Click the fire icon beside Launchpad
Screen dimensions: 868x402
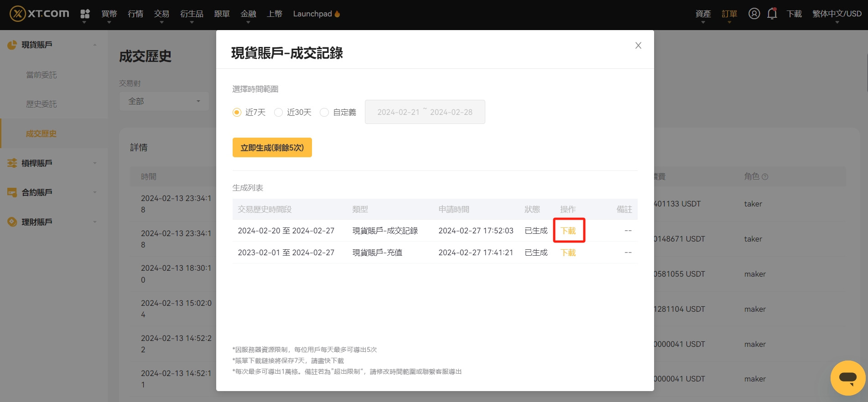[x=338, y=14]
